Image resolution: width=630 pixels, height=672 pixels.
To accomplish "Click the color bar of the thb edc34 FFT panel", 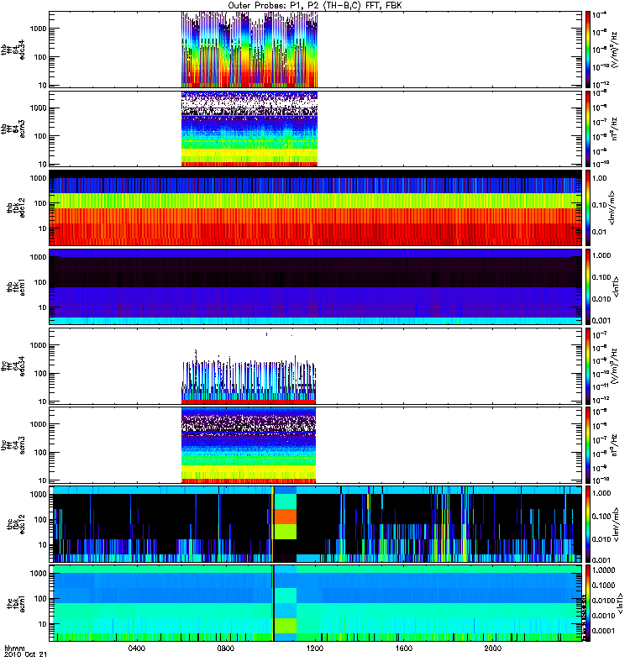I will [588, 50].
